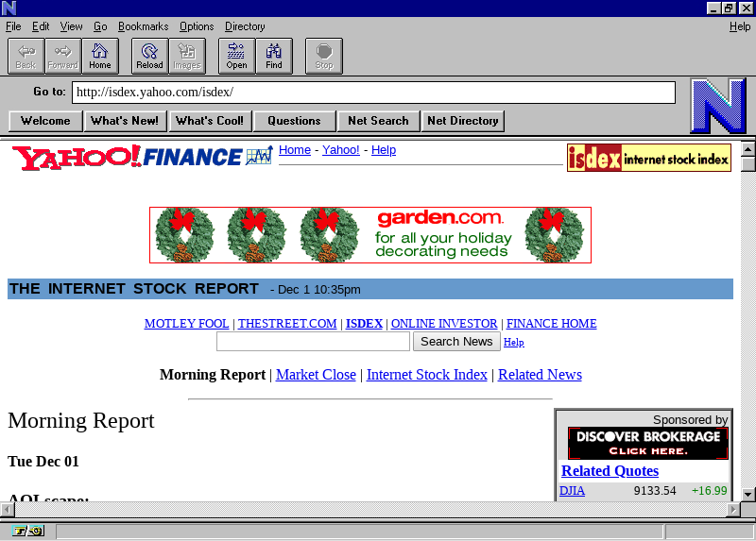Open a location with Open icon
The height and width of the screenshot is (541, 756).
click(236, 56)
